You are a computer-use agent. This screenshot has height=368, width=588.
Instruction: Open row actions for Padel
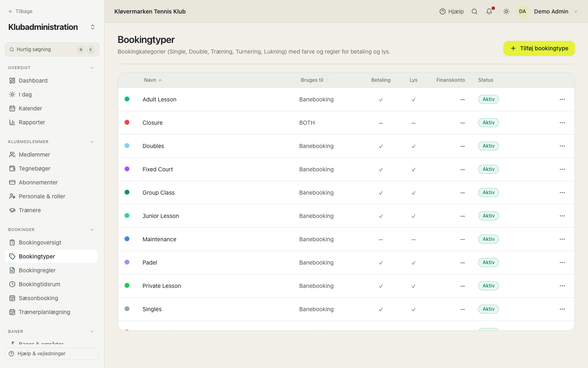562,263
